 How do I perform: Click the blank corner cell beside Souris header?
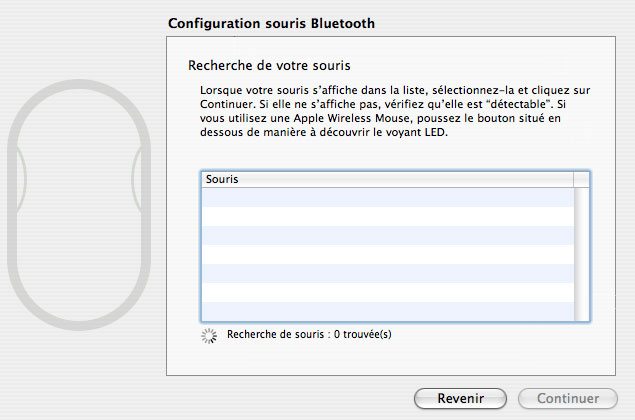[x=581, y=179]
